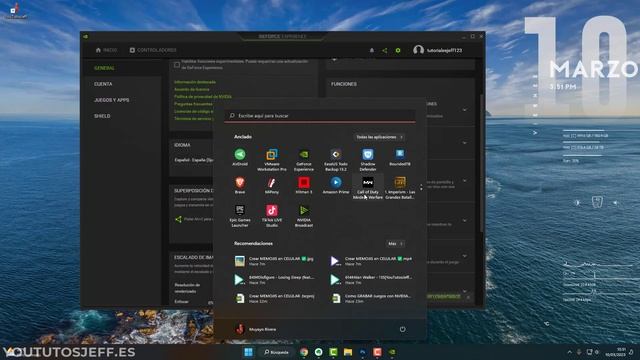
Task: Open the GeForce Experience account user menu
Action: (438, 50)
